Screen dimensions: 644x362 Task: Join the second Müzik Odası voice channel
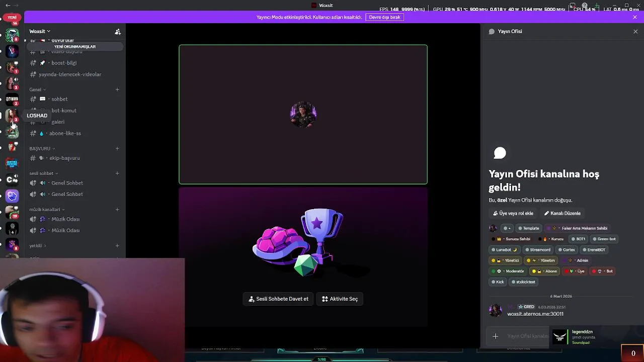pos(74,230)
